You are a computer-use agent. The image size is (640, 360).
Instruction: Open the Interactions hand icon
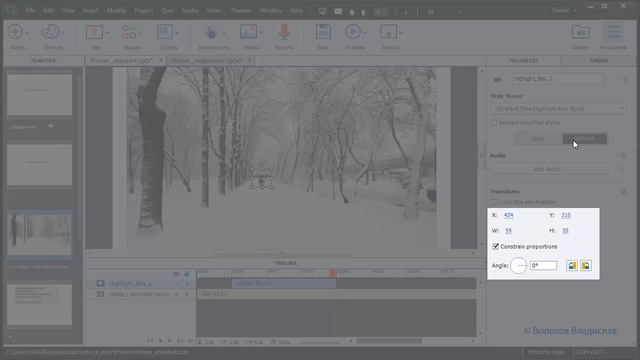(x=211, y=32)
